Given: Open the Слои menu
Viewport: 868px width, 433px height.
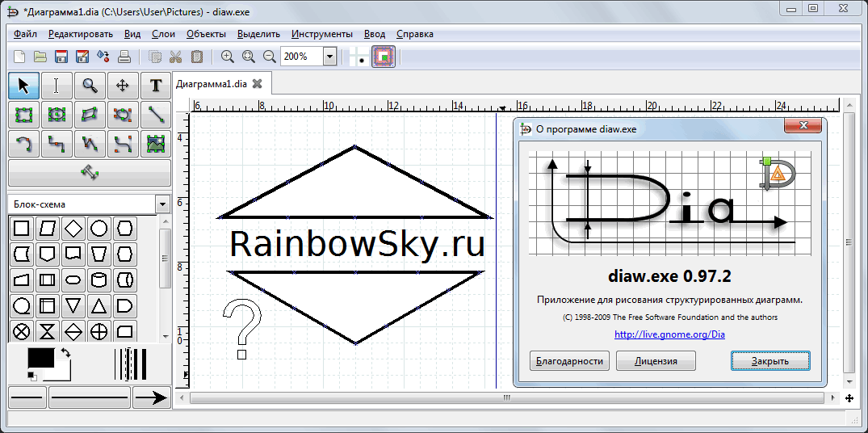Looking at the screenshot, I should [163, 34].
